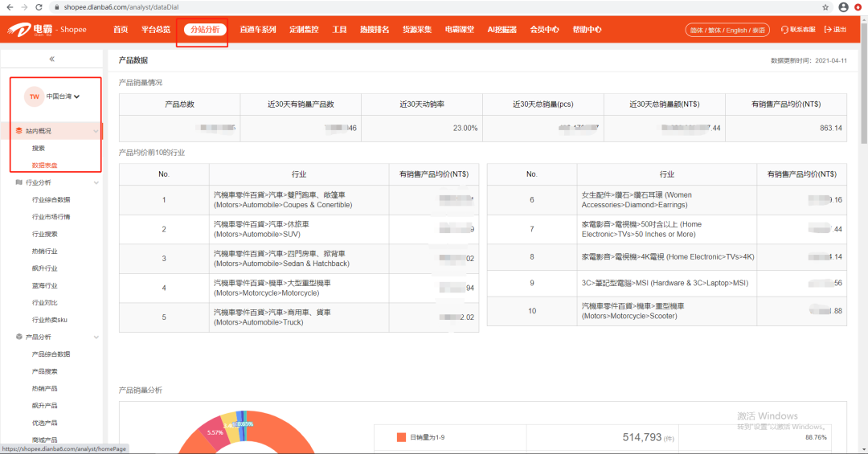Click the 联系客服 headset icon
Viewport: 868px width, 454px height.
(784, 30)
